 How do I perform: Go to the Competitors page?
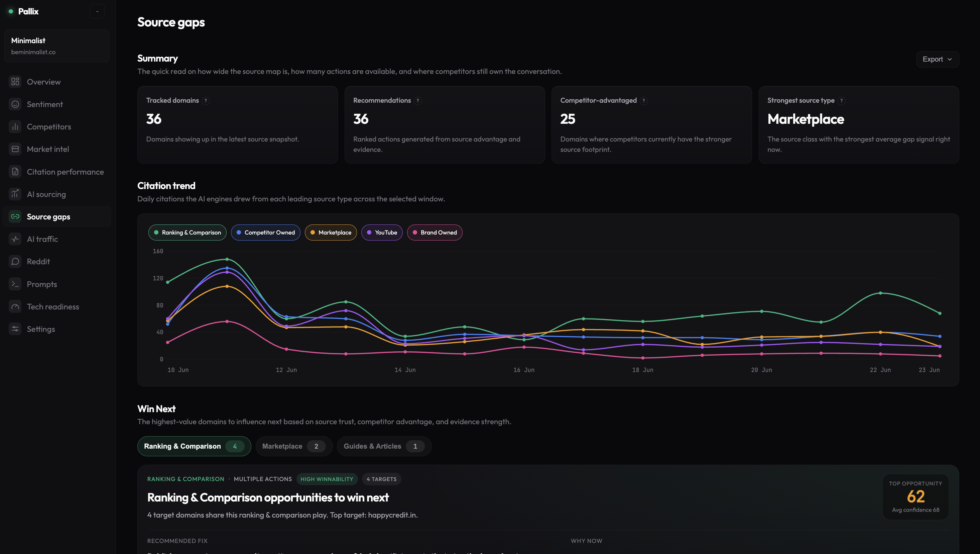(57, 126)
